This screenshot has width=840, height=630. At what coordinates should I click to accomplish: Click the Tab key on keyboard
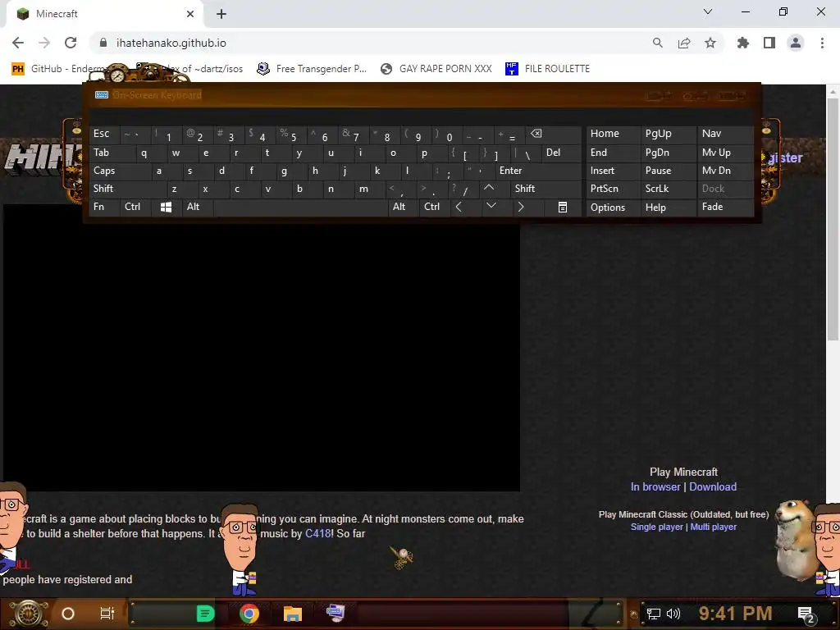coord(112,153)
